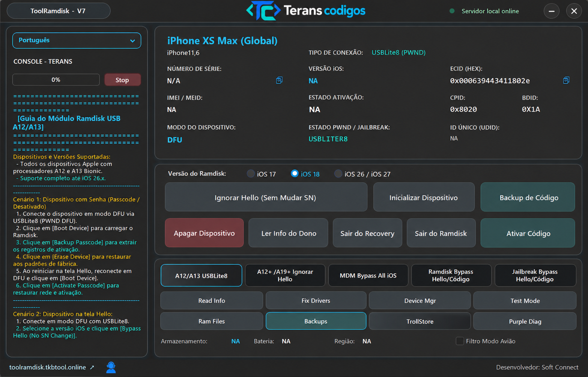Screen dimensions: 588x377
Task: Open the Device Mgr tool
Action: (x=420, y=300)
